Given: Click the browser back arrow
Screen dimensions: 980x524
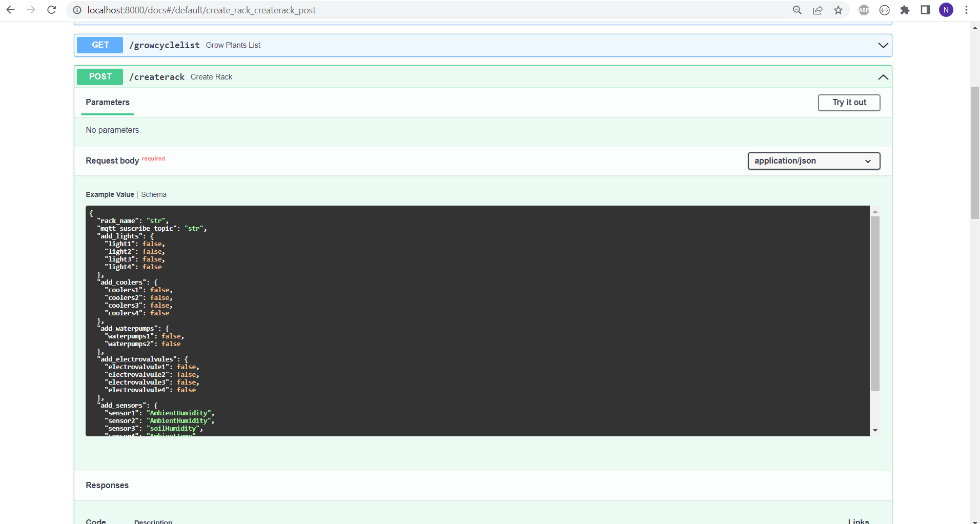Looking at the screenshot, I should coord(10,10).
